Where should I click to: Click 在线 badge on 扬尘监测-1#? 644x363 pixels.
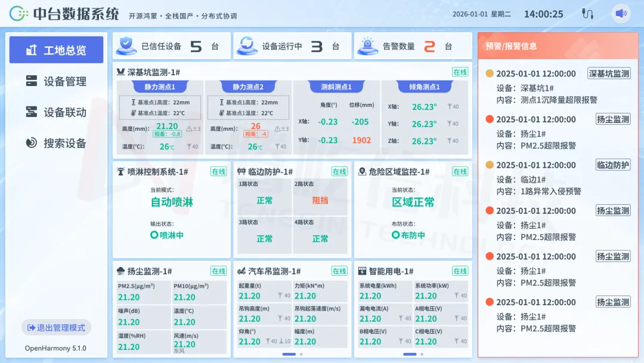point(218,271)
